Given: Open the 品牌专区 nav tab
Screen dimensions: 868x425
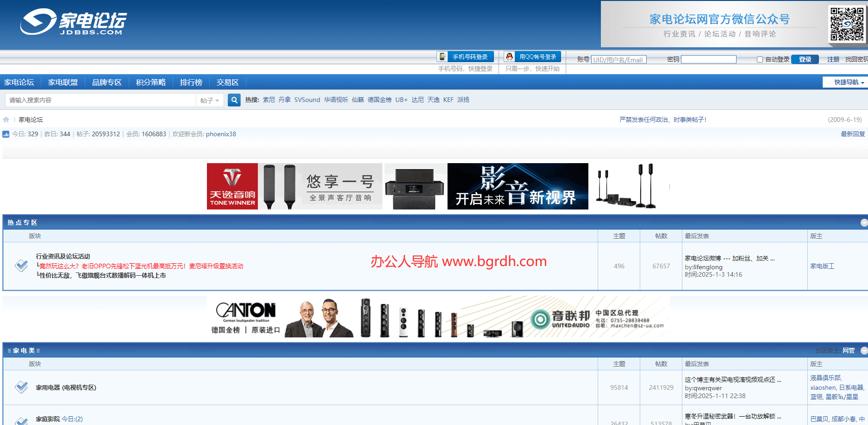Looking at the screenshot, I should [x=106, y=82].
